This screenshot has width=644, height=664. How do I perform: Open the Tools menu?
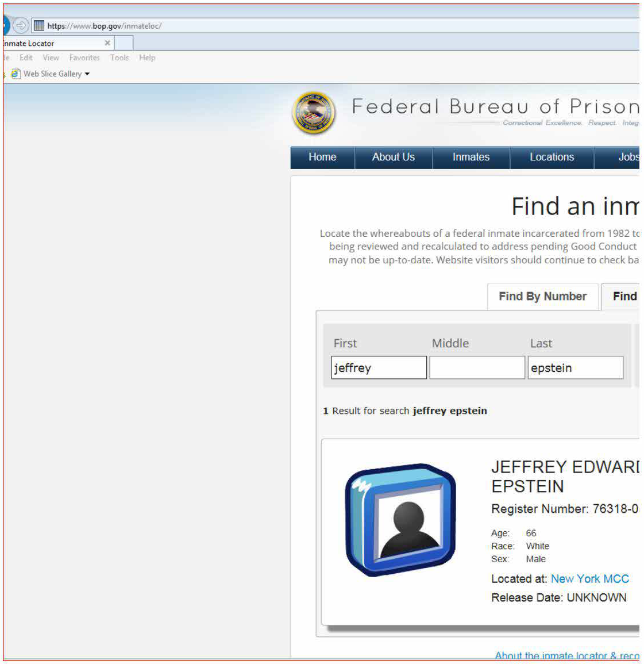coord(119,57)
